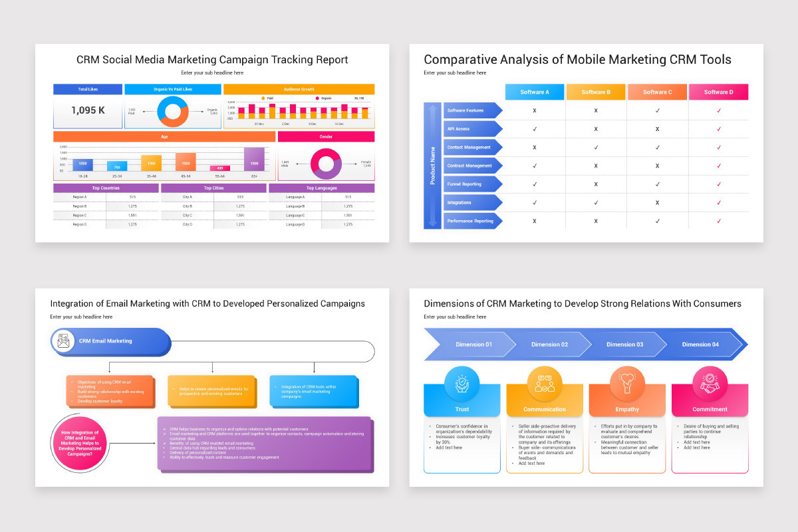Open the Dimensions of CRM Marketing slide
Screen dimensions: 798x532
pyautogui.click(x=586, y=387)
